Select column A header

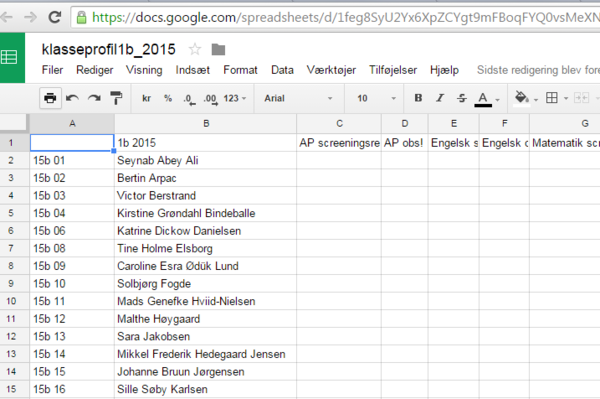click(72, 124)
